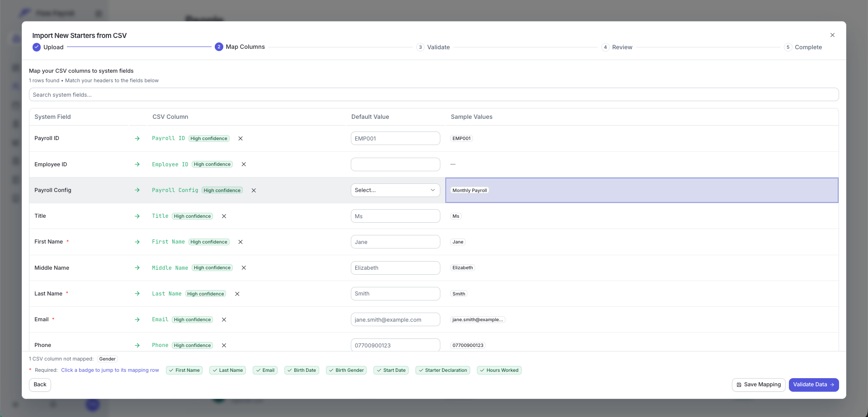Jump to the Start Date mapping row
This screenshot has height=417, width=868.
tap(391, 370)
